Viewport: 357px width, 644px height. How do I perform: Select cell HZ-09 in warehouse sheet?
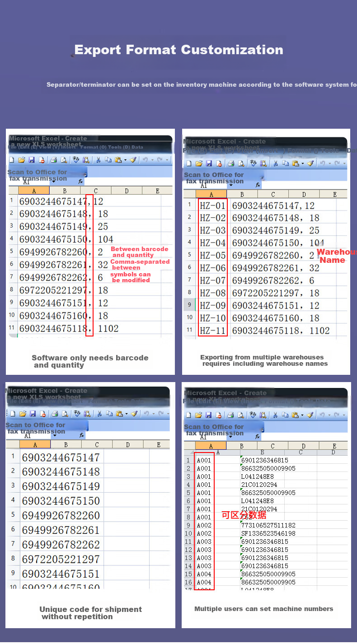[x=212, y=306]
